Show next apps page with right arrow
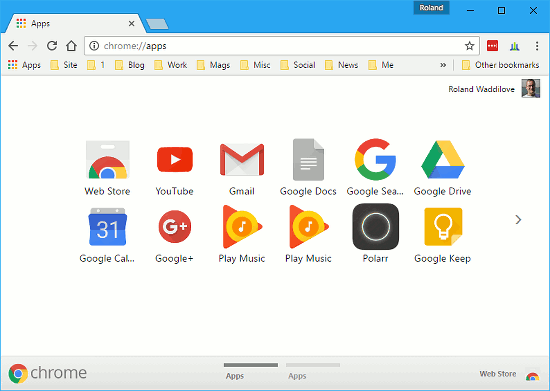 (x=518, y=220)
